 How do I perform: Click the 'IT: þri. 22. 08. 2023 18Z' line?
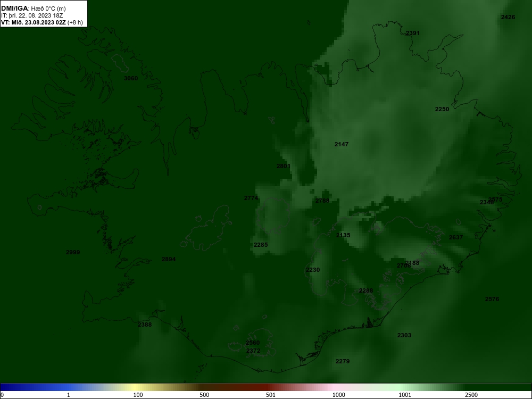[32, 15]
